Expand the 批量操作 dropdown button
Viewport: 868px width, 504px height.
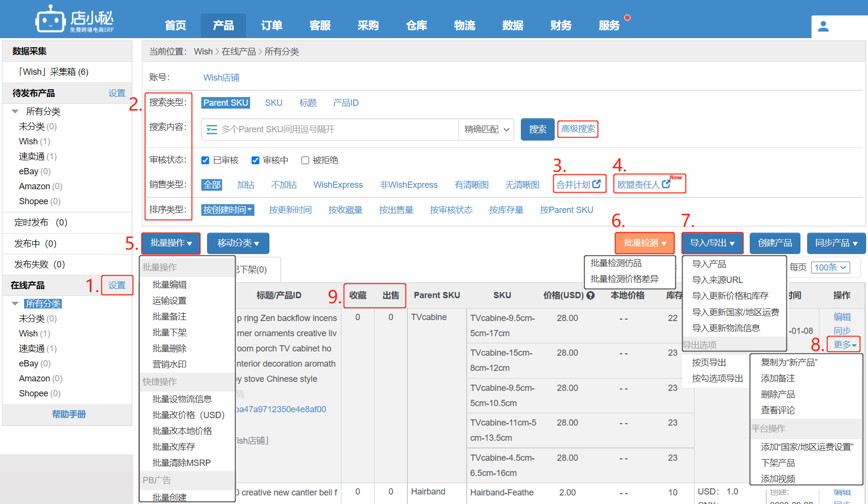tap(171, 243)
